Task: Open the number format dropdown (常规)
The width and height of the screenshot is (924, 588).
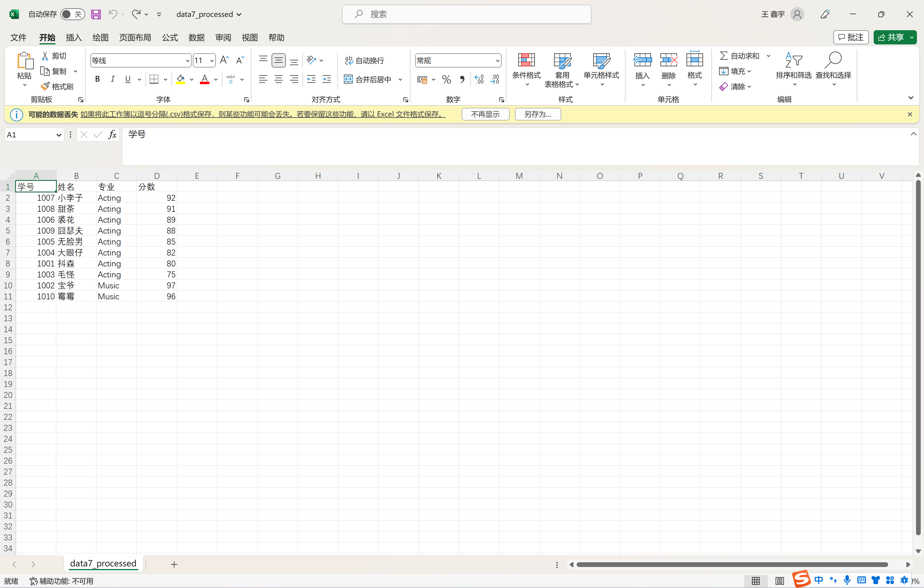Action: coord(497,61)
